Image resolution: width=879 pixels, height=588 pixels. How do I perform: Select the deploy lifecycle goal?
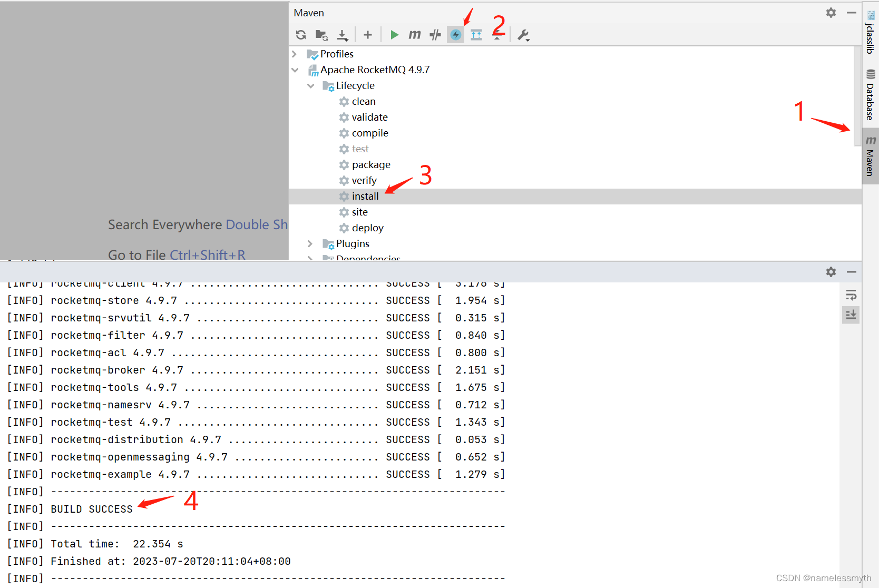[x=367, y=228]
